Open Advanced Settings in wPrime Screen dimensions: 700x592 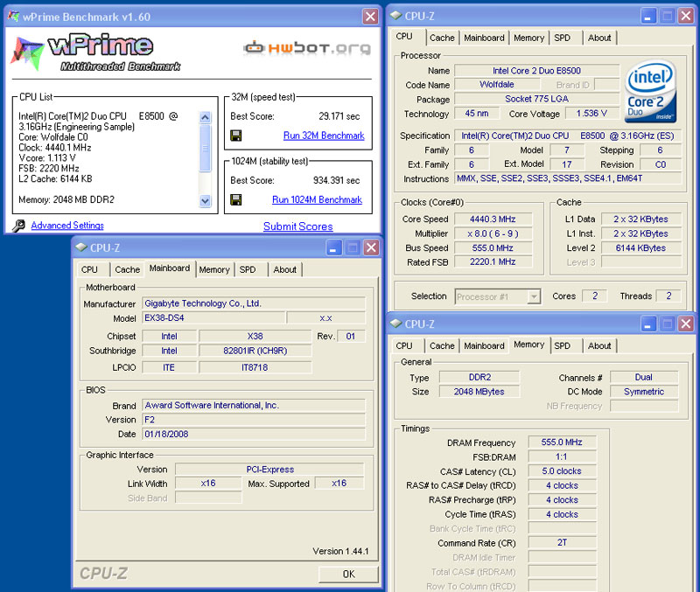(x=67, y=226)
